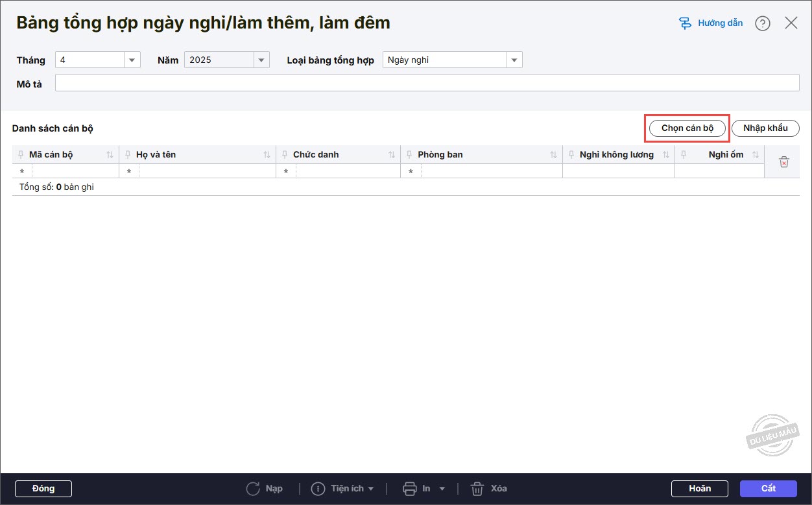Image resolution: width=812 pixels, height=505 pixels.
Task: Click the Xóa trash icon in footer
Action: 477,489
